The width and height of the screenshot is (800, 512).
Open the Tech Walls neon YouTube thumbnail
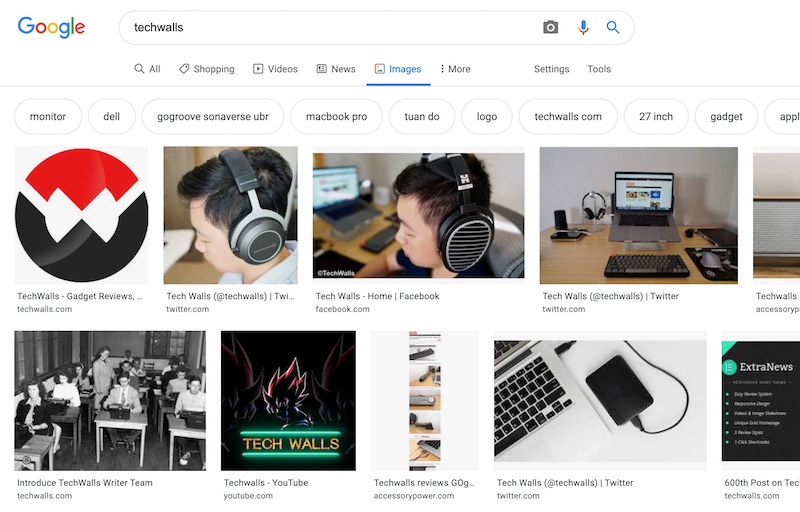(288, 400)
